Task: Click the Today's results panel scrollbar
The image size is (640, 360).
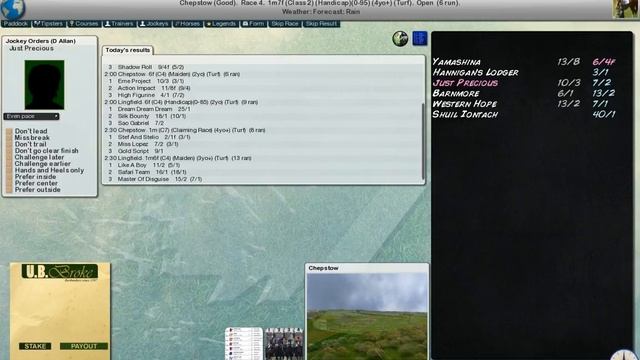Action: tap(423, 141)
